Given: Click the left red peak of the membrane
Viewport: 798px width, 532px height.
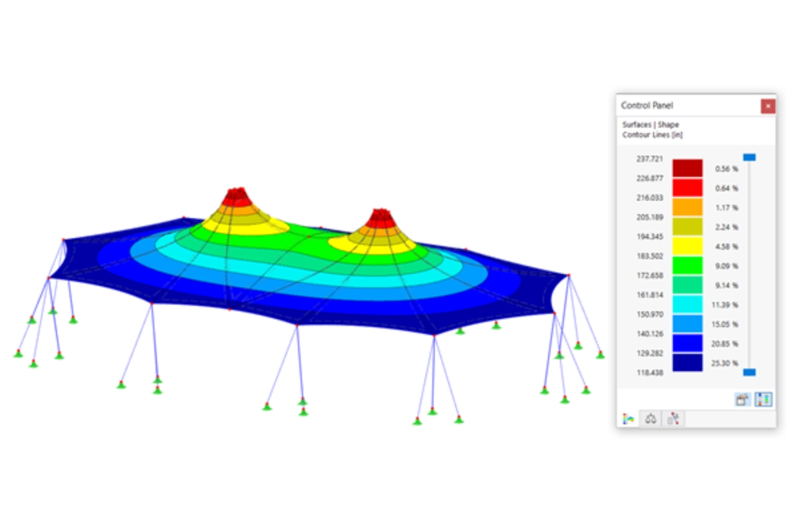Looking at the screenshot, I should click(x=235, y=196).
